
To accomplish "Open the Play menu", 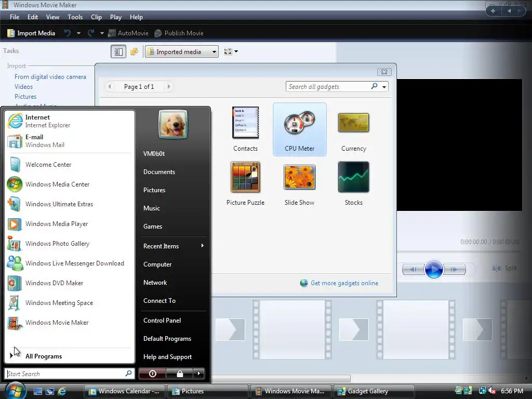I will tap(116, 17).
